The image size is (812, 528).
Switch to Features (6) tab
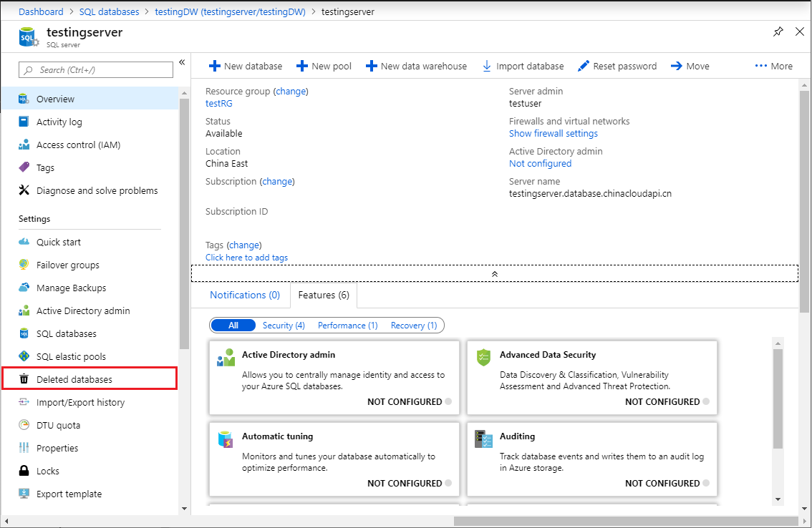pyautogui.click(x=324, y=295)
